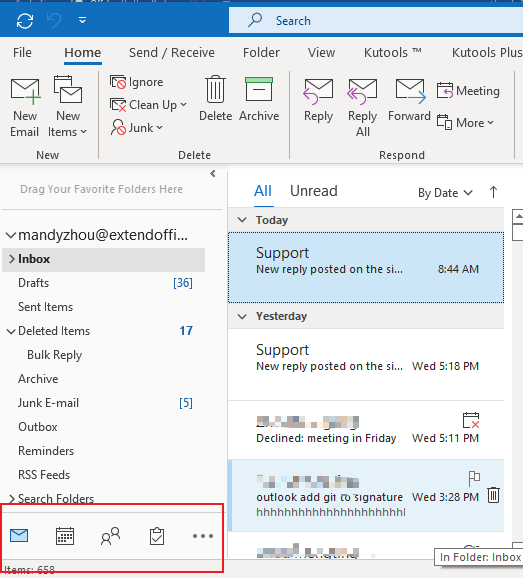Screen dimensions: 523x578
Task: Click inside the Search box
Action: coord(376,21)
